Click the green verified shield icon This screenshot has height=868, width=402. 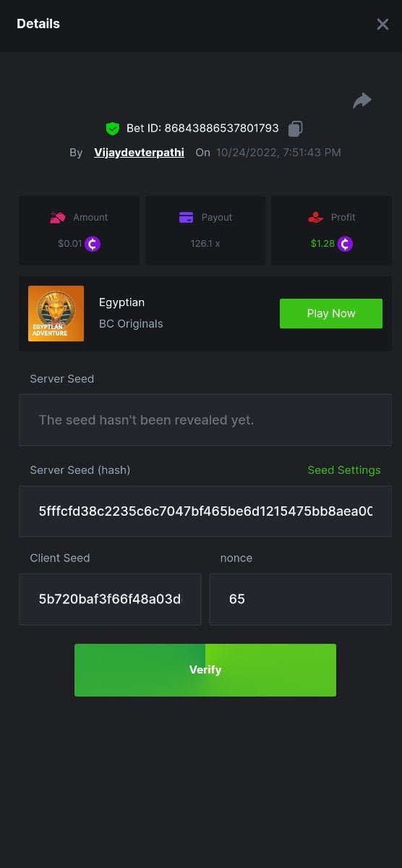[112, 129]
